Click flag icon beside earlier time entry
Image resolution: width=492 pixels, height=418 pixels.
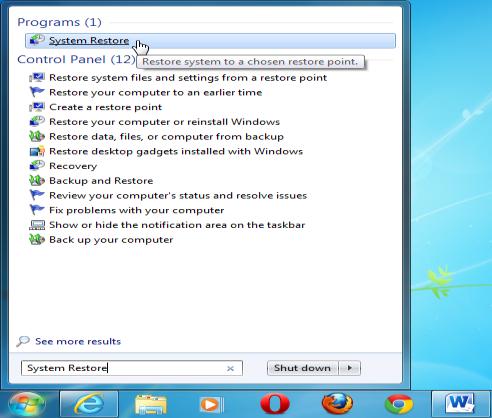37,92
